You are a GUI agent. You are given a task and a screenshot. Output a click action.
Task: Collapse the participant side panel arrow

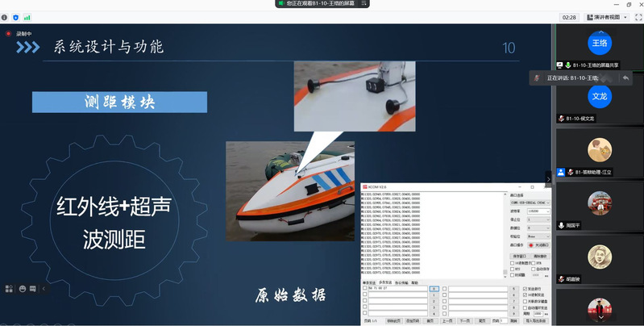[x=548, y=179]
